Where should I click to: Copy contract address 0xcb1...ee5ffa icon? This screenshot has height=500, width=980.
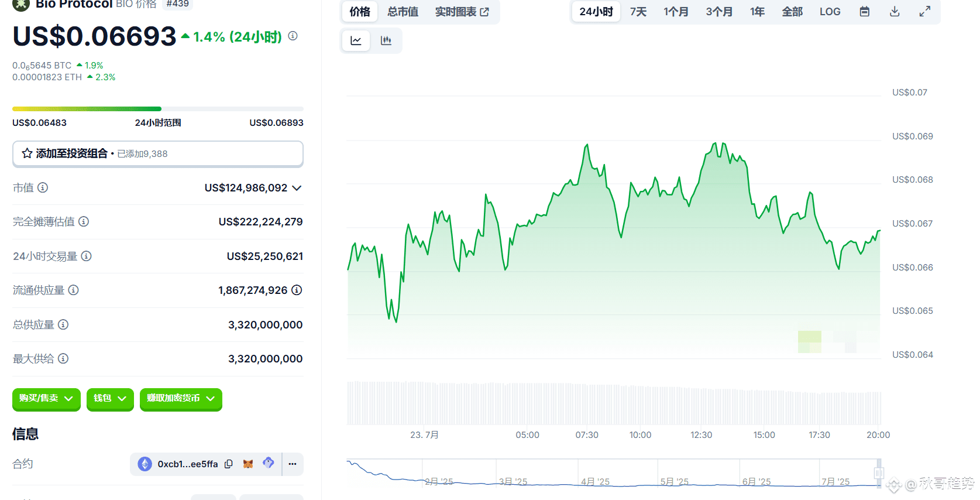[229, 464]
